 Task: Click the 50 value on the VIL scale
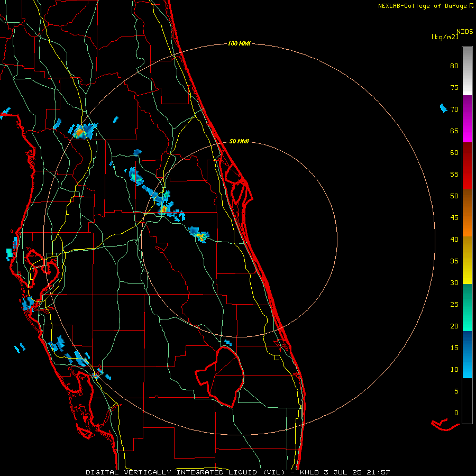(x=454, y=196)
